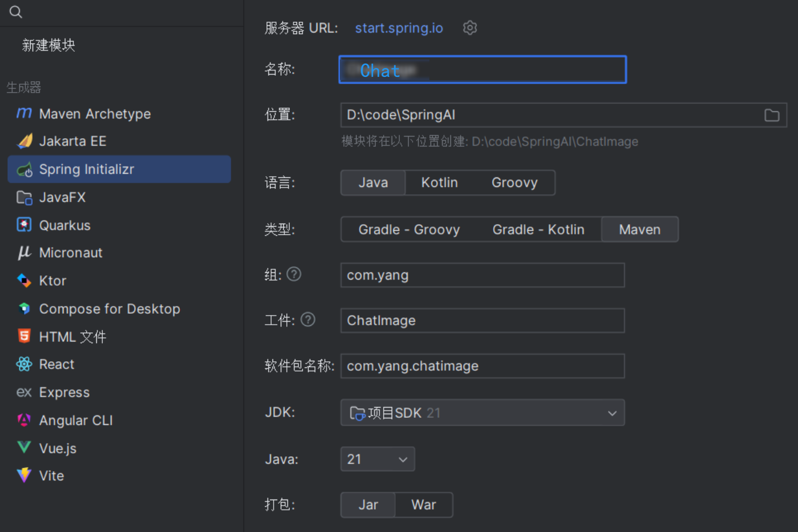Select the Compose for Desktop icon
798x532 pixels.
click(x=24, y=309)
